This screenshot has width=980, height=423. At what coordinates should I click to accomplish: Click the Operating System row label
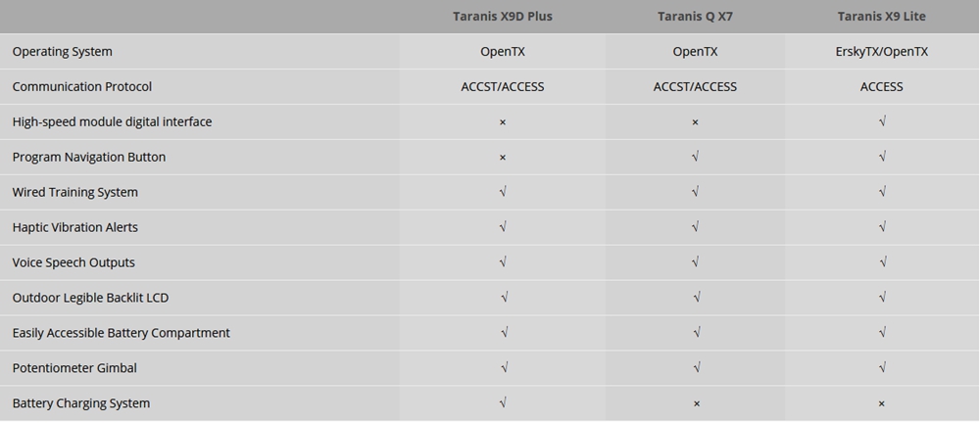[x=63, y=52]
